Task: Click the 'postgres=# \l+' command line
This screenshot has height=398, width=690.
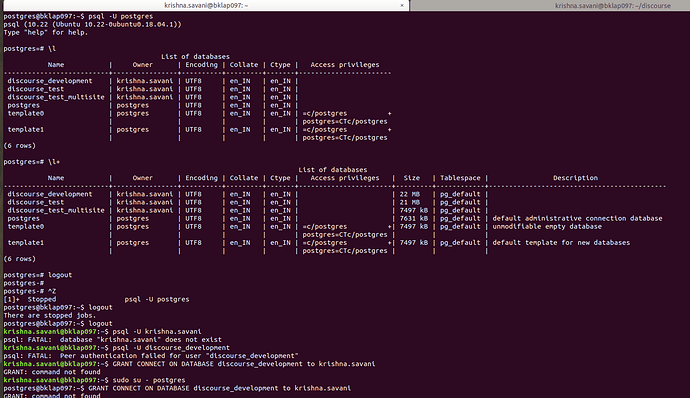Action: pyautogui.click(x=32, y=162)
